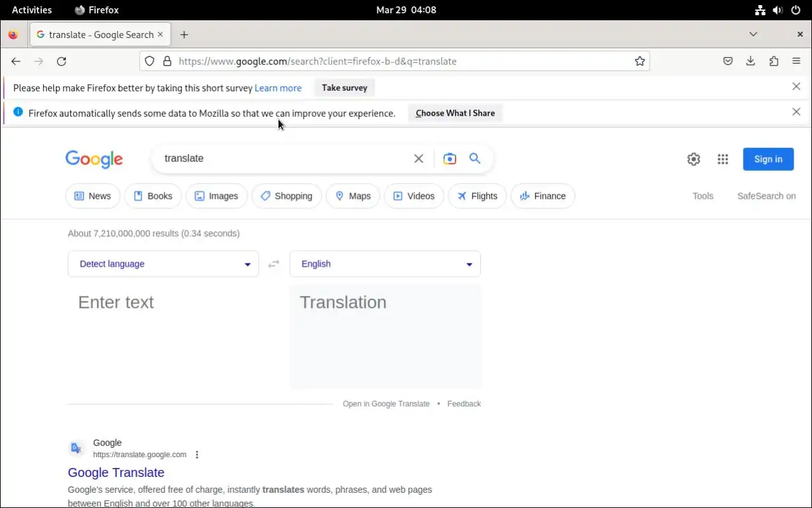
Task: Bookmark this page with the star icon
Action: [x=640, y=61]
